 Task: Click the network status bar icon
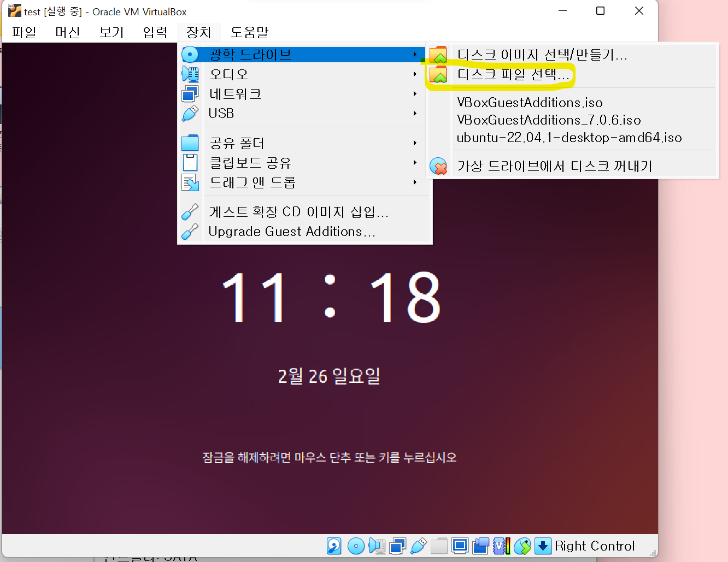point(397,546)
